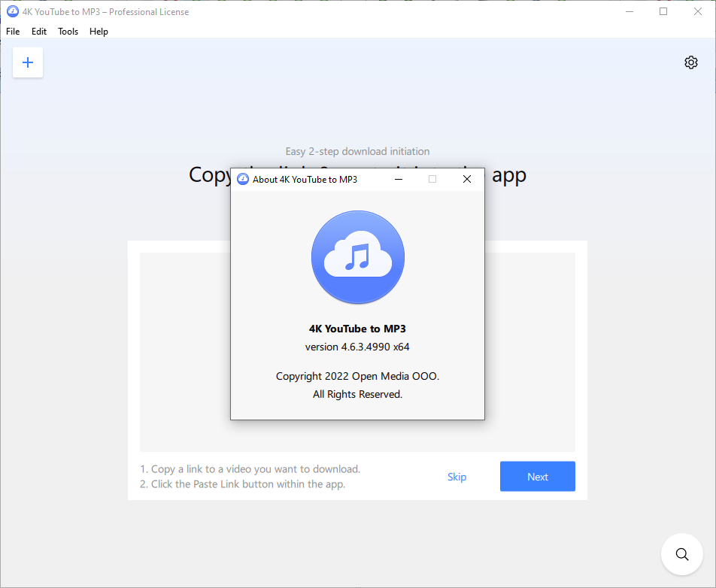716x588 pixels.
Task: Click the 'About 4K YouTube to MP3' title text
Action: [x=305, y=180]
